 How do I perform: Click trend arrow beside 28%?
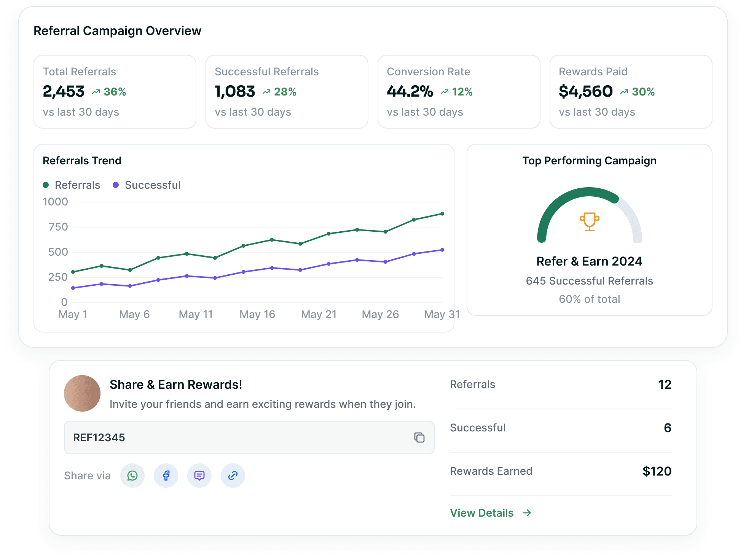point(266,92)
